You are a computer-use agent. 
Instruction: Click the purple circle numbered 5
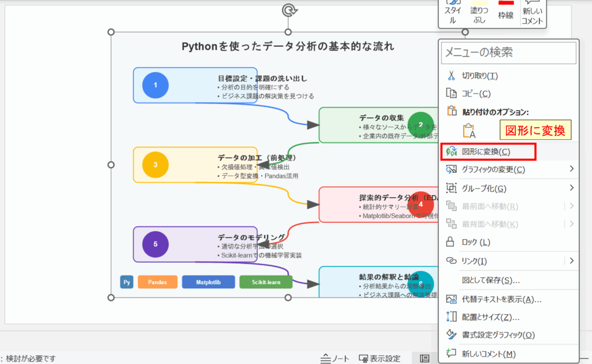point(155,244)
